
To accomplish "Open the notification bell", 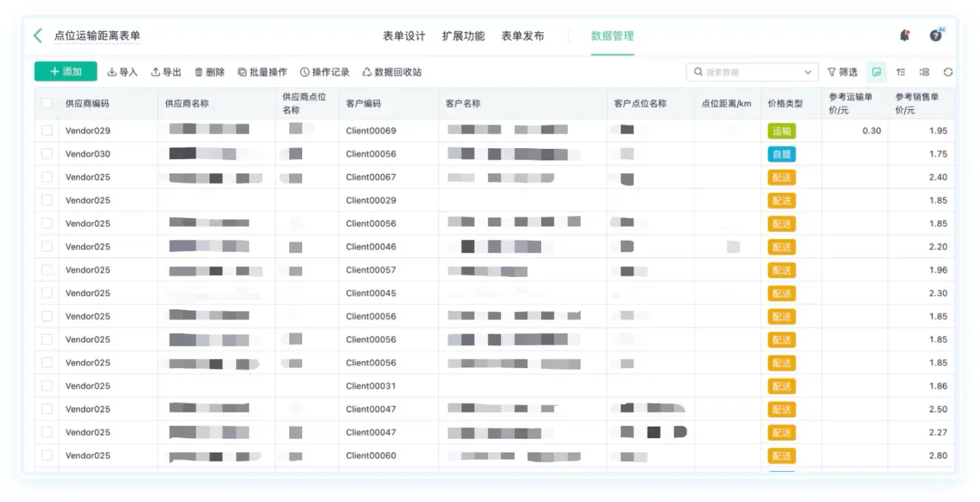I will (x=904, y=36).
